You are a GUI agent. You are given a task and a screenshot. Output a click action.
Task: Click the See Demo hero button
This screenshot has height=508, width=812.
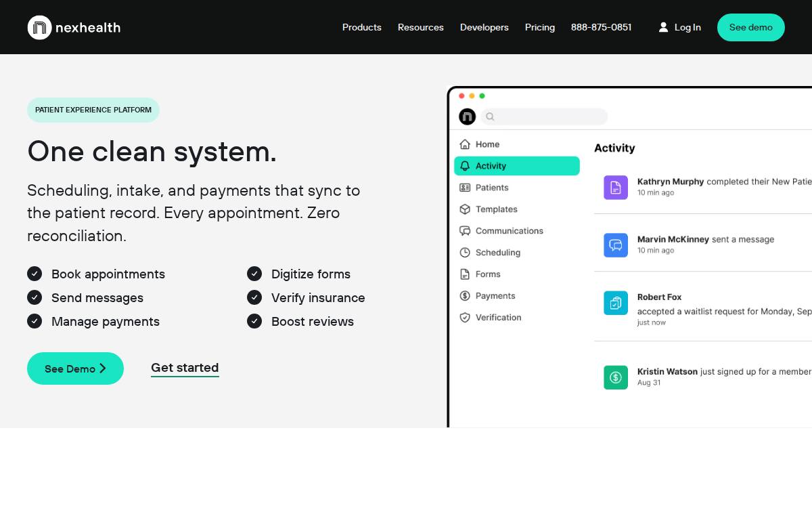pyautogui.click(x=75, y=368)
